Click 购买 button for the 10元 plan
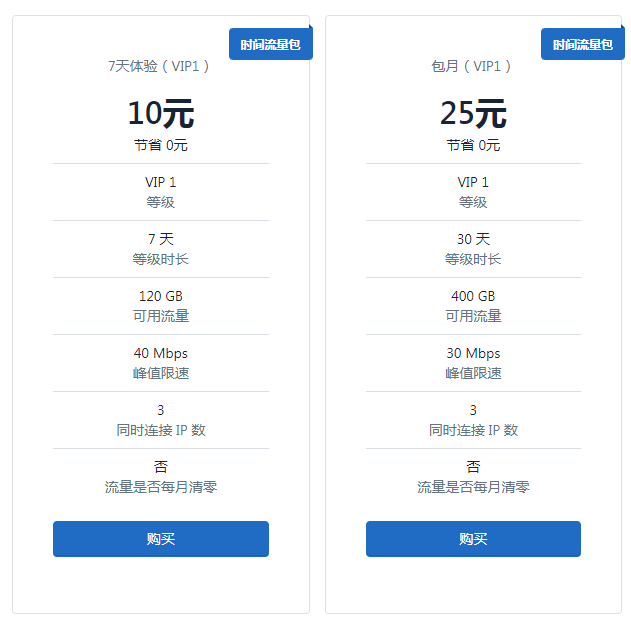Screen dimensions: 631x626 click(x=160, y=539)
